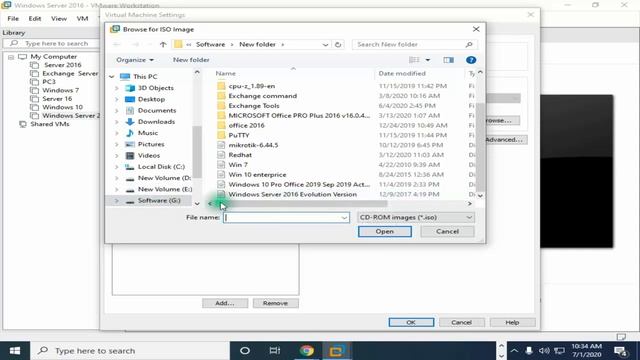Collapse My Computer in VMware Library

click(x=11, y=57)
